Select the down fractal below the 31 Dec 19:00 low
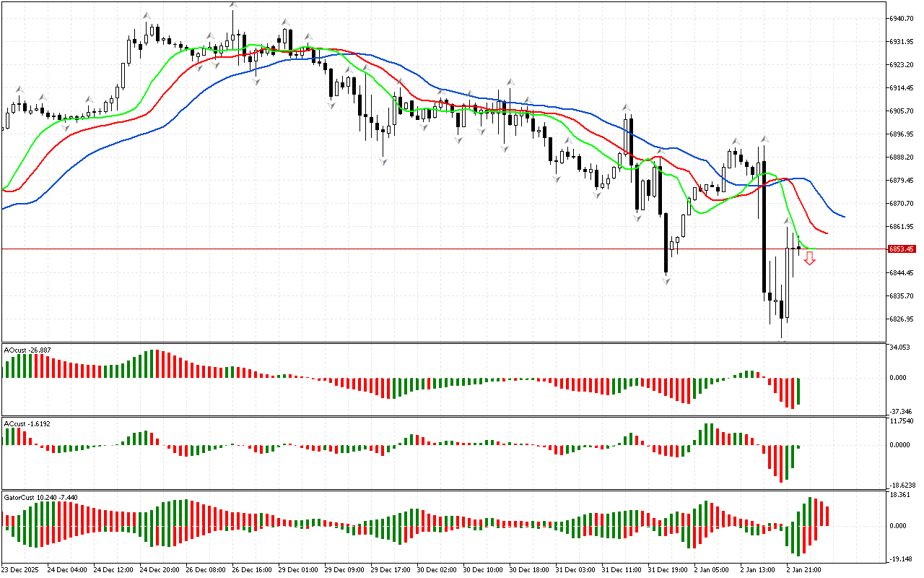 click(666, 280)
